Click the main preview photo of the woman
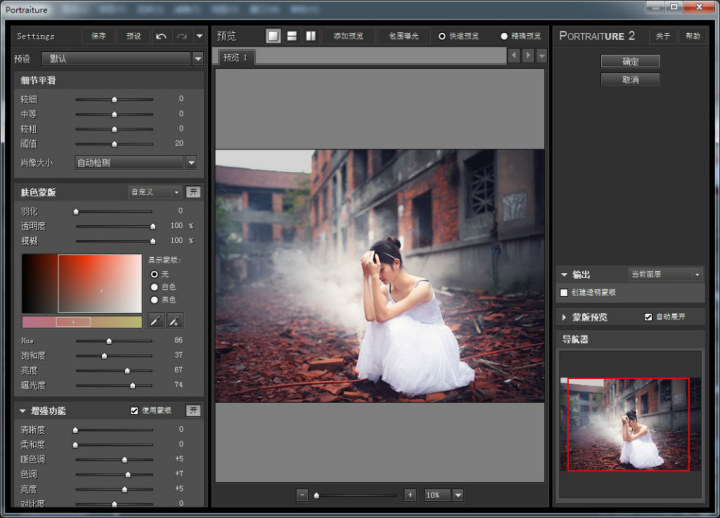 tap(380, 276)
